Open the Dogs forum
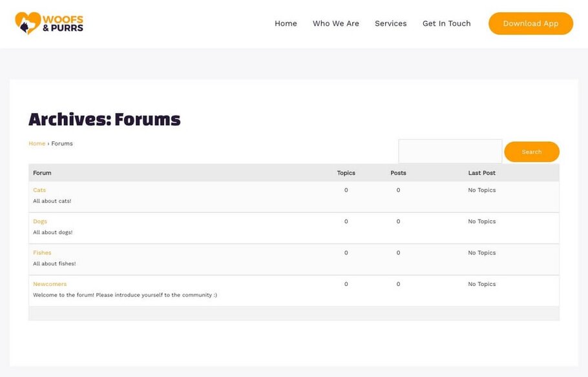 click(x=39, y=221)
